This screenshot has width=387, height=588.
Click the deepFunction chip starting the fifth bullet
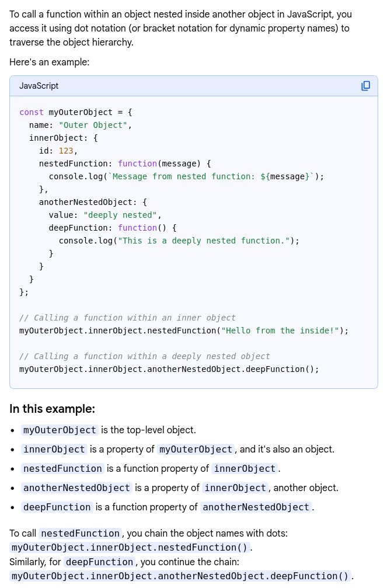coord(57,507)
